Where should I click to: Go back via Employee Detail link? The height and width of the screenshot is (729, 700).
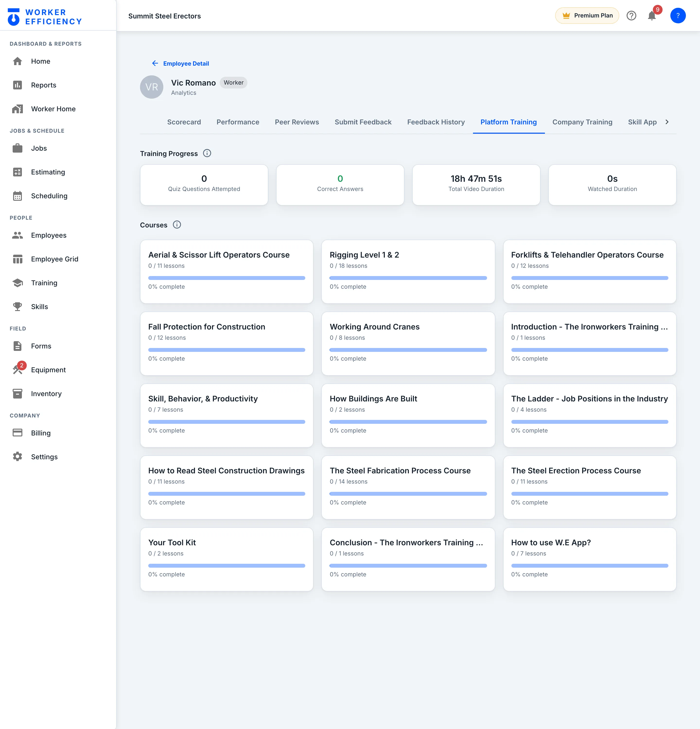point(180,64)
